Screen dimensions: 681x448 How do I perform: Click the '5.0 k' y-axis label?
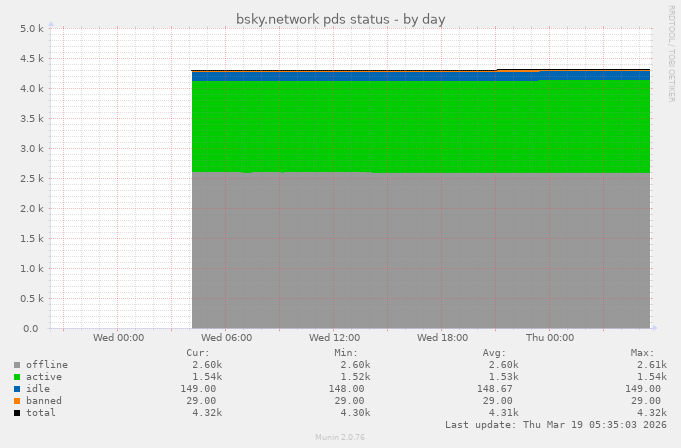(x=32, y=29)
